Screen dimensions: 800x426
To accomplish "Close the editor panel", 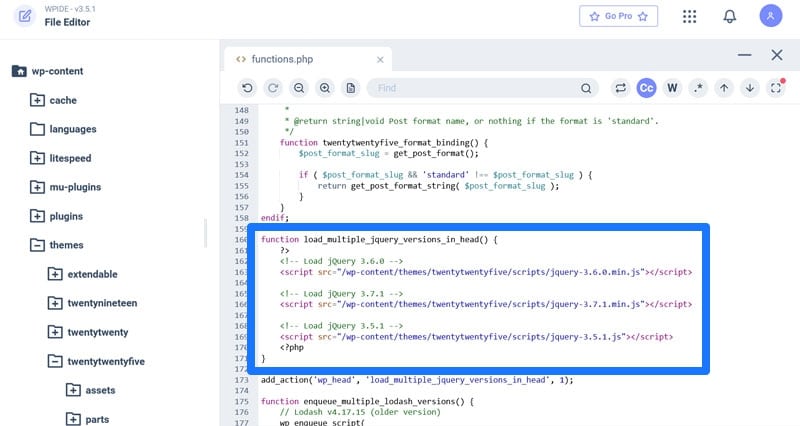I will tap(777, 55).
